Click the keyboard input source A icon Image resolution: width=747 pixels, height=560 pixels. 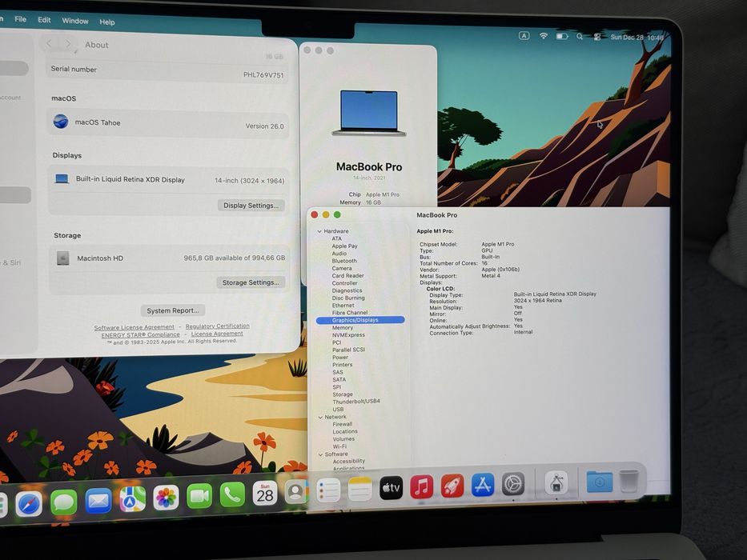pos(524,36)
